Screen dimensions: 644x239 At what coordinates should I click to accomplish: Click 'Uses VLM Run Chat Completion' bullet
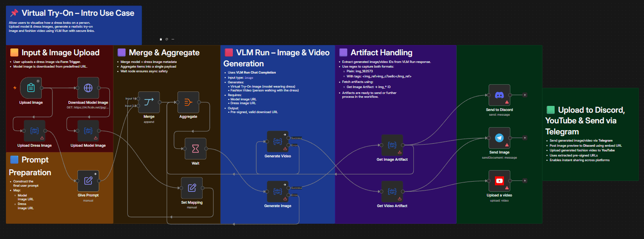pyautogui.click(x=252, y=73)
